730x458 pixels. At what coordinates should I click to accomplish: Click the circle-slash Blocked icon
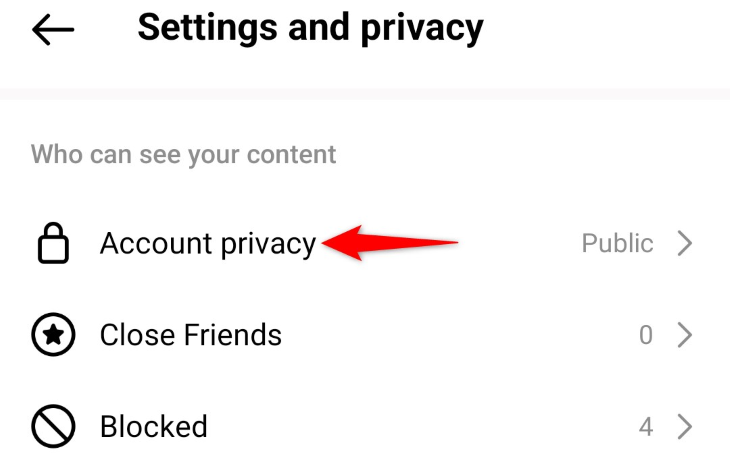point(53,427)
